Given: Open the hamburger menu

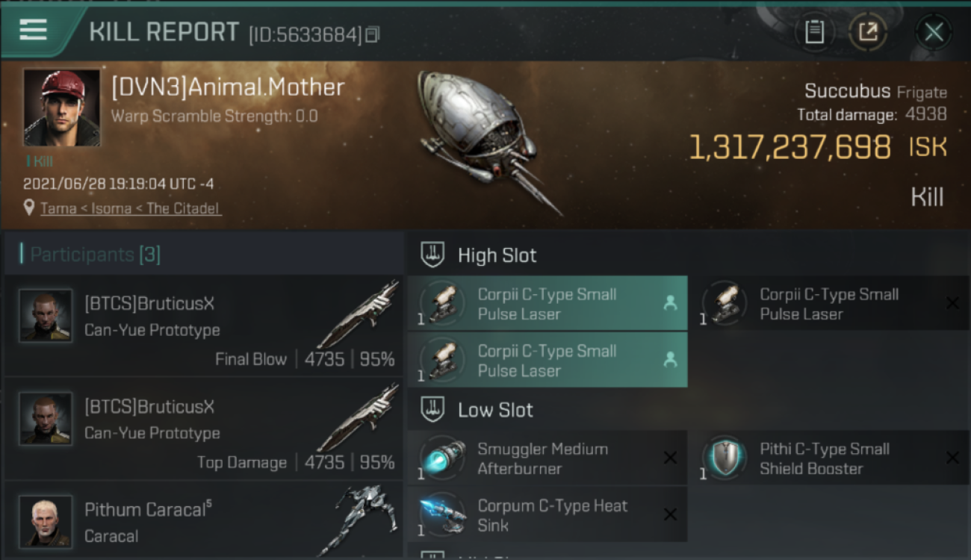Looking at the screenshot, I should [33, 30].
